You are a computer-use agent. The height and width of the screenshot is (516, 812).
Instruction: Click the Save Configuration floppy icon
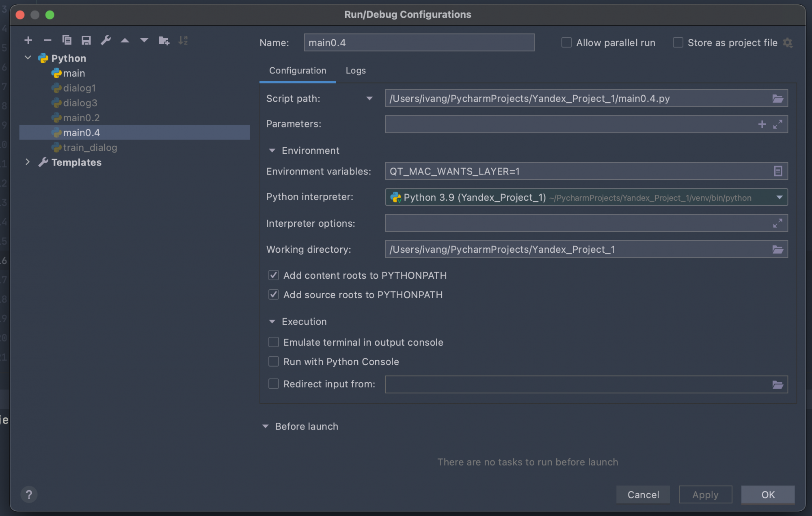pos(86,40)
